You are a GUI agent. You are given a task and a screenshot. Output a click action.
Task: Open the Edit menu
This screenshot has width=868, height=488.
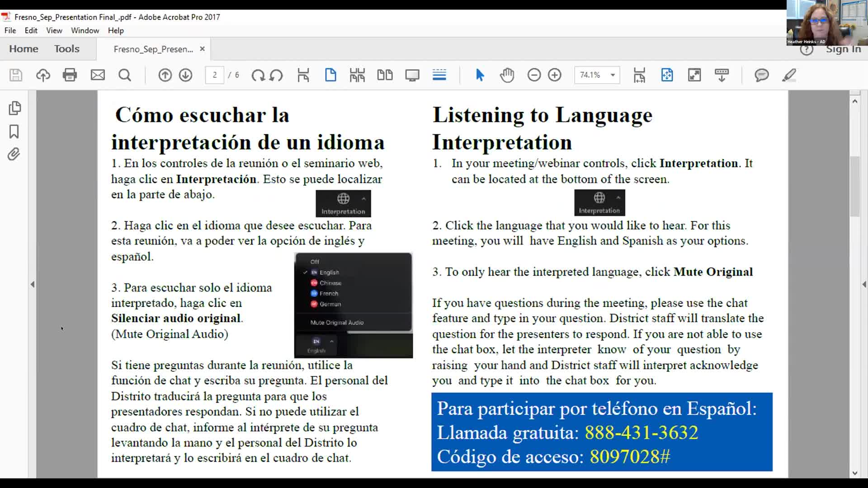pos(31,30)
